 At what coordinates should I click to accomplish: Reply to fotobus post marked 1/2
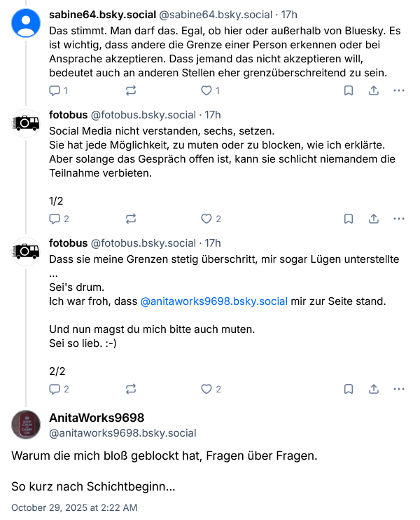[x=55, y=219]
